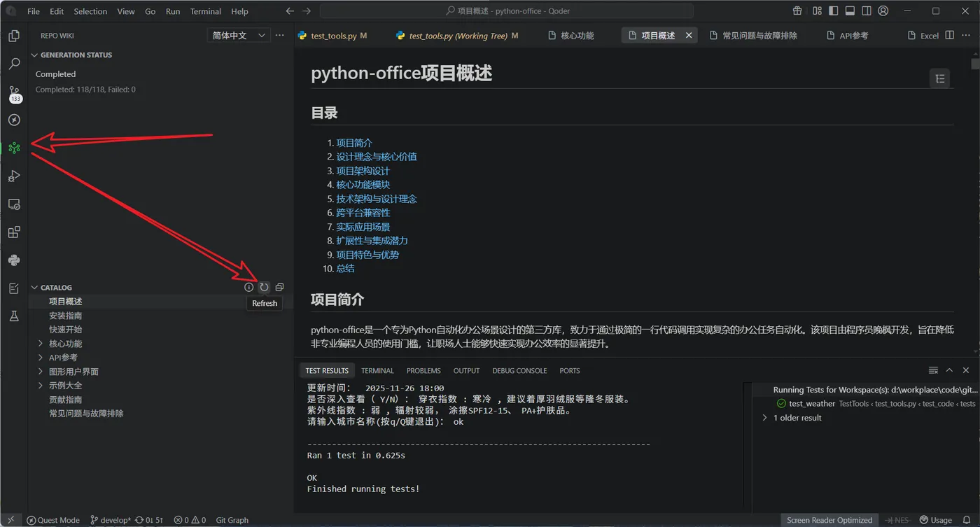Toggle the panel maximize chevron in TEST RESULTS
The height and width of the screenshot is (527, 980).
948,370
